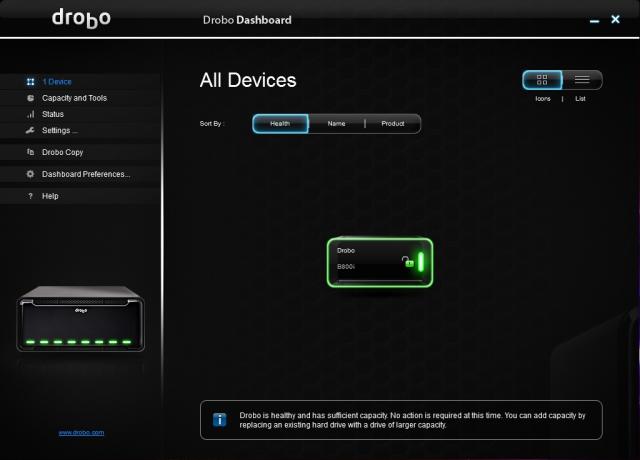
Task: Sort devices by Health
Action: (280, 124)
